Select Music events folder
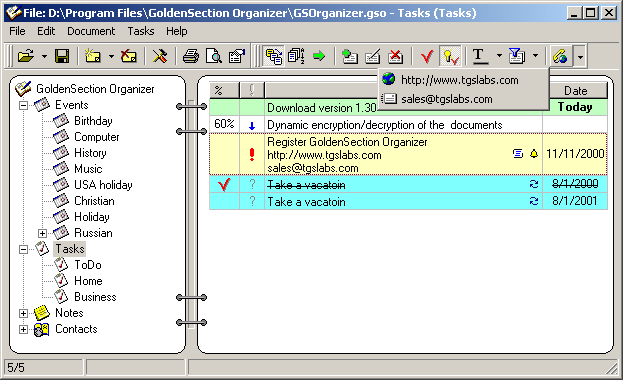Screen dimensions: 623x380 tap(88, 169)
